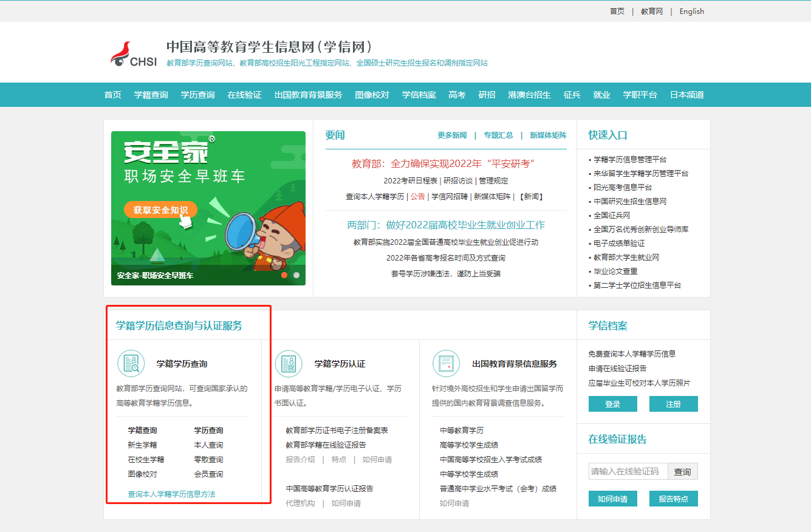Click the 在线验证码 input field
Screen dimensions: 811x532
coord(626,471)
